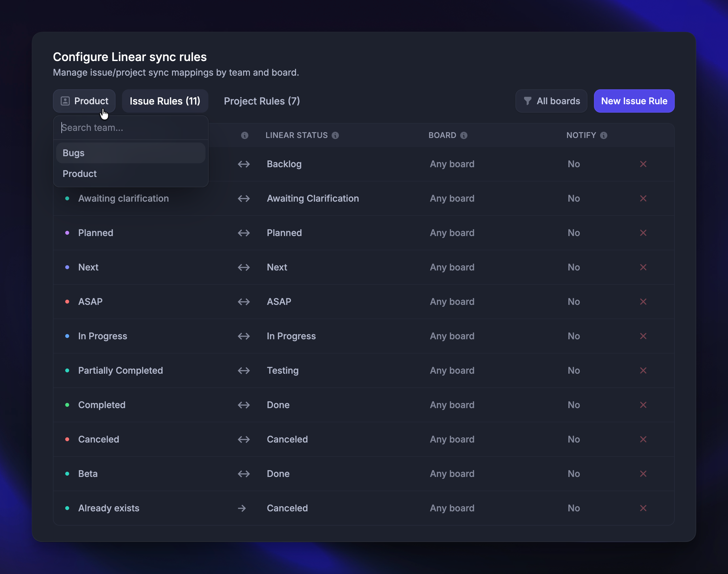Click the Board column info icon
728x574 pixels.
point(463,135)
